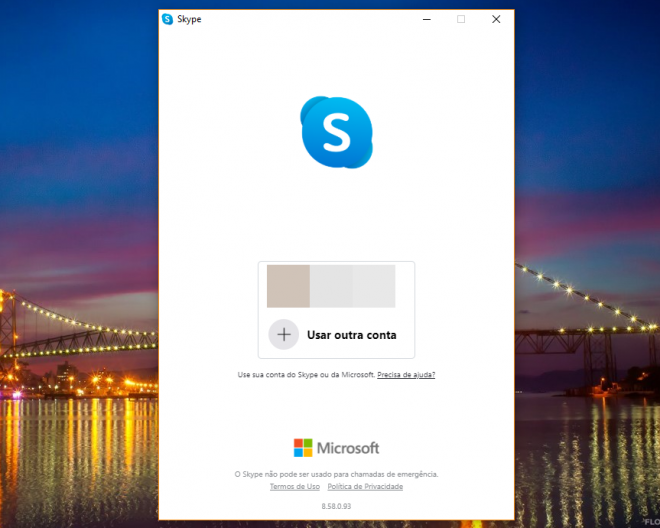Open the Política de Privacidade link

coord(365,487)
